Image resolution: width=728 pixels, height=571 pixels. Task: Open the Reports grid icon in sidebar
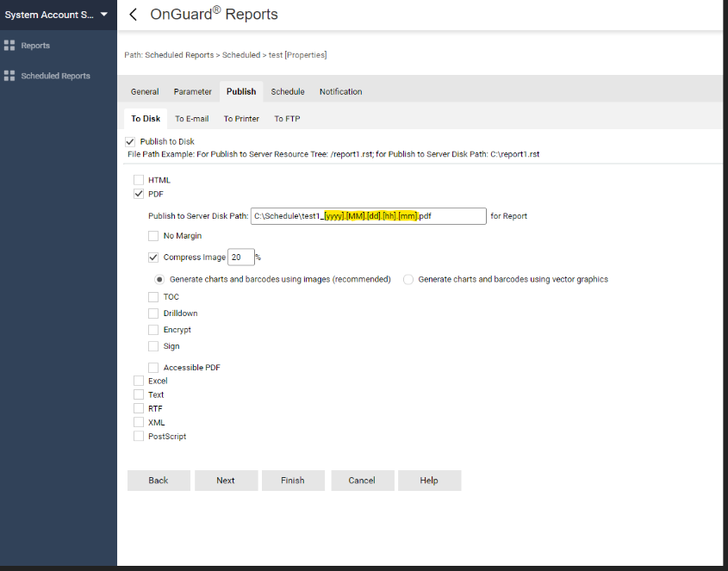(x=9, y=45)
